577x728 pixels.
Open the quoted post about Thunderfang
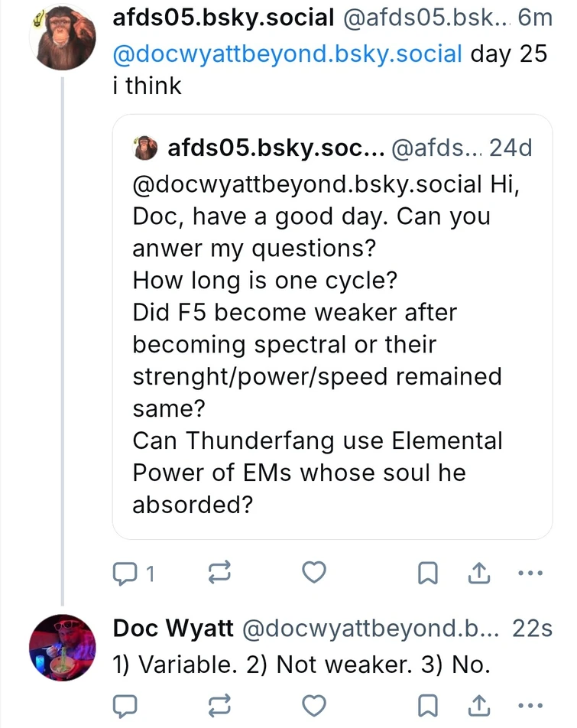click(x=332, y=344)
